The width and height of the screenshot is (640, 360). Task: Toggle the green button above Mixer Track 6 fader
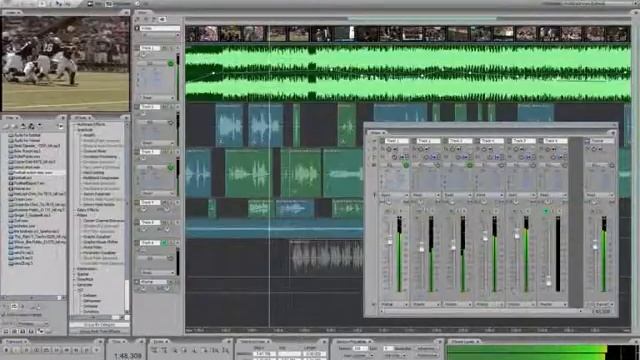coord(546,211)
